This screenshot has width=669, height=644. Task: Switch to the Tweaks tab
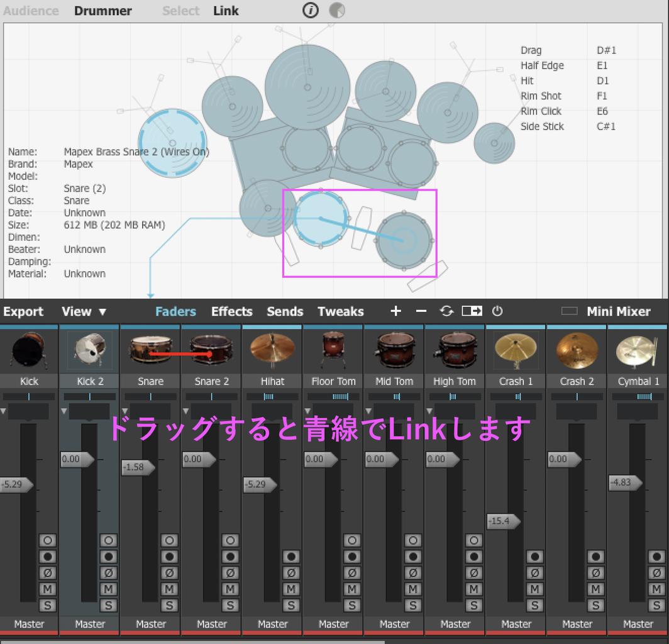click(x=341, y=311)
